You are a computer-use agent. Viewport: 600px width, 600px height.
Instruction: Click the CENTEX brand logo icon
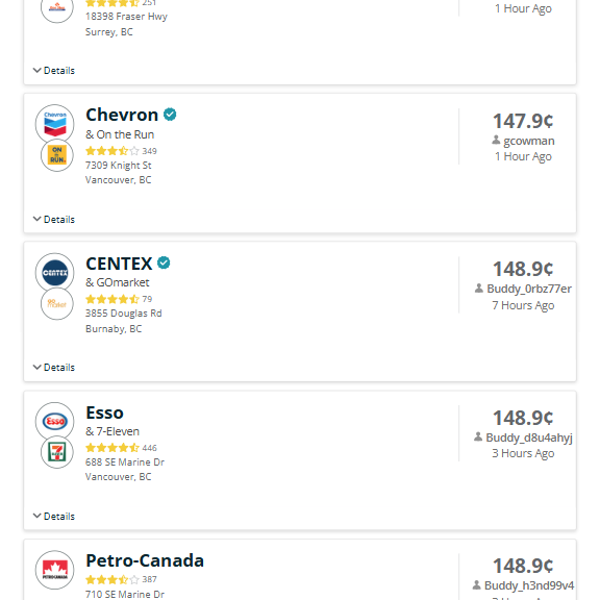[x=55, y=272]
